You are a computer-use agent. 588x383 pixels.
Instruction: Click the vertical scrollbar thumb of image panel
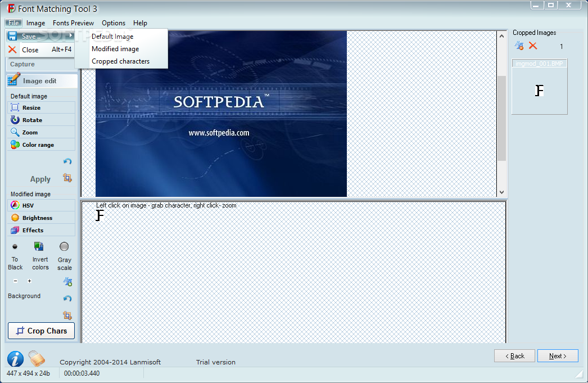coord(502,118)
